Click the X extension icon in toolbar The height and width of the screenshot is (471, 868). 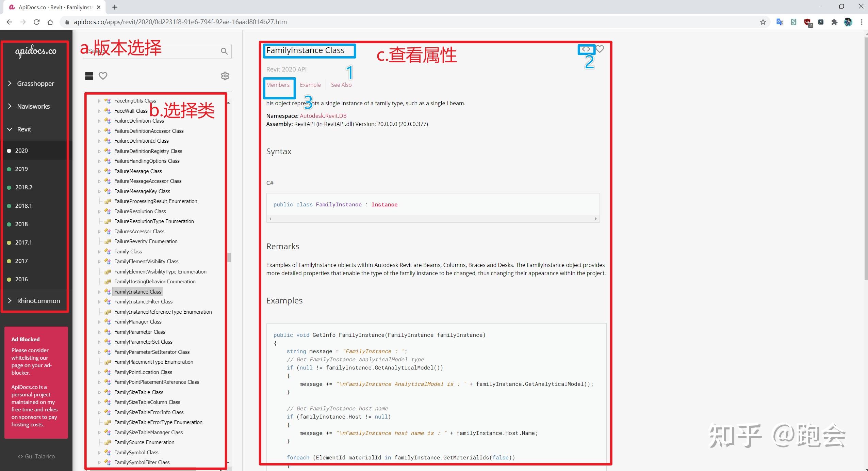pos(821,22)
